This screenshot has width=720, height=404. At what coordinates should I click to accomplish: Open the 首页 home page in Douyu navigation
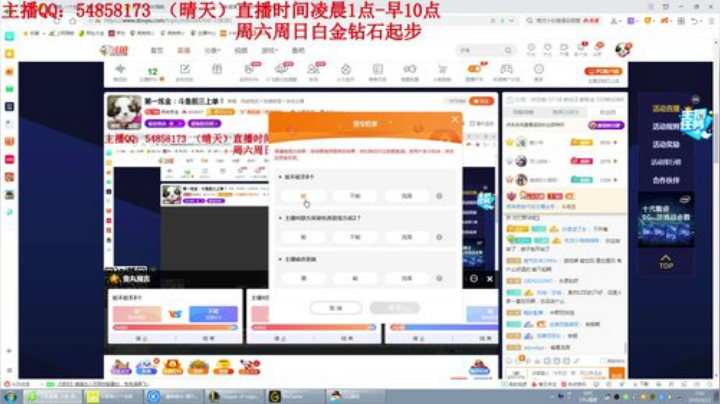tap(157, 50)
